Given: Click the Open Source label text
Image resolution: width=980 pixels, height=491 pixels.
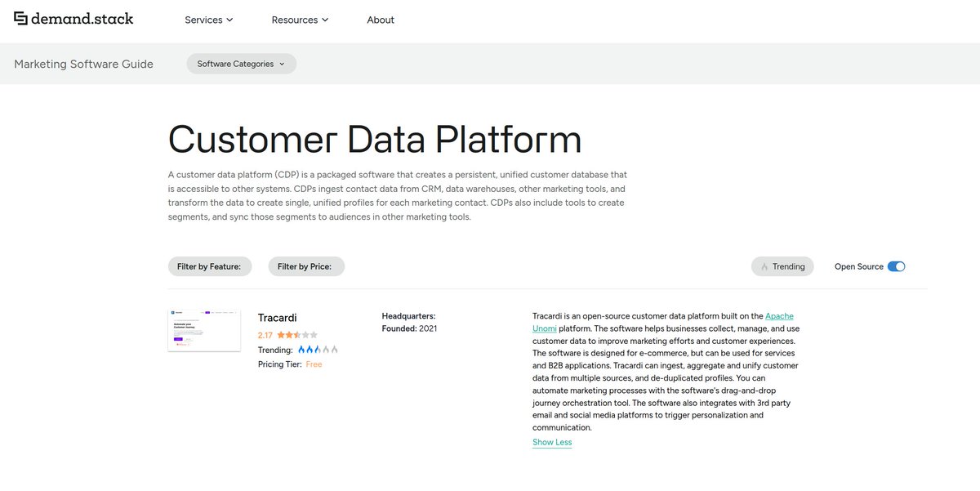Looking at the screenshot, I should (x=859, y=266).
